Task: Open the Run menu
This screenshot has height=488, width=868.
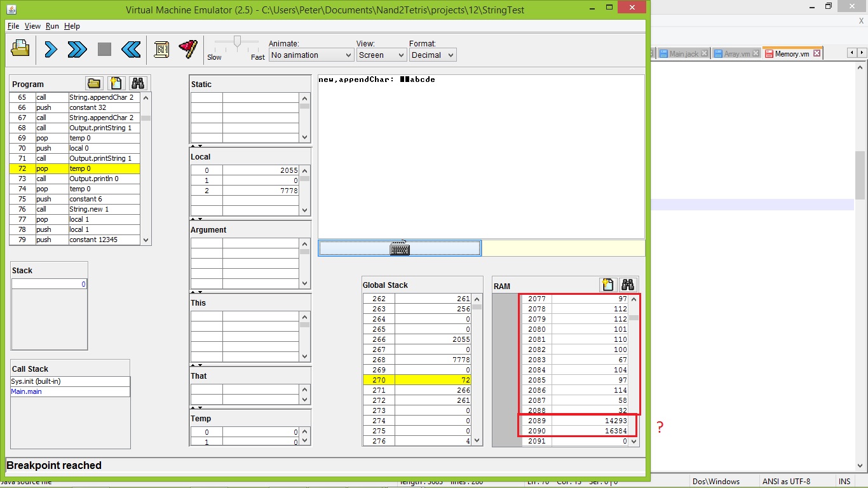Action: (x=52, y=26)
